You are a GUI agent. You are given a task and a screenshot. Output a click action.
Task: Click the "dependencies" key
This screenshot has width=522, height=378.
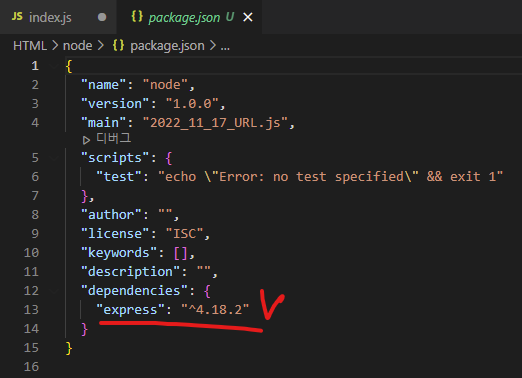click(x=134, y=290)
